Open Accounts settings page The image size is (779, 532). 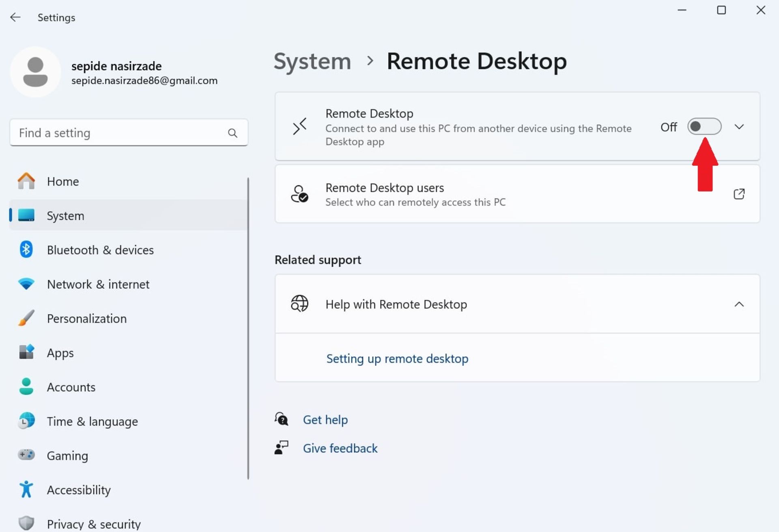(128, 387)
